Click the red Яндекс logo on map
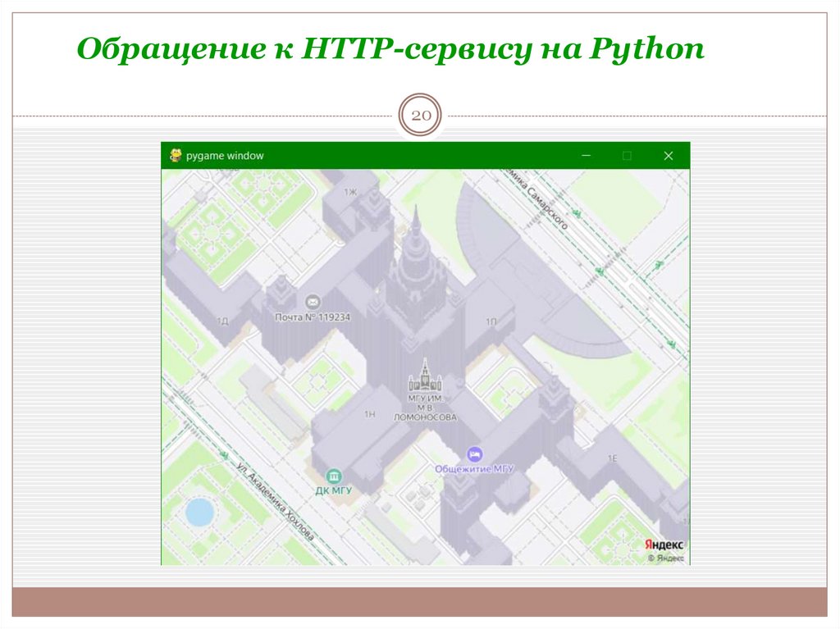This screenshot has height=629, width=840. 664,545
